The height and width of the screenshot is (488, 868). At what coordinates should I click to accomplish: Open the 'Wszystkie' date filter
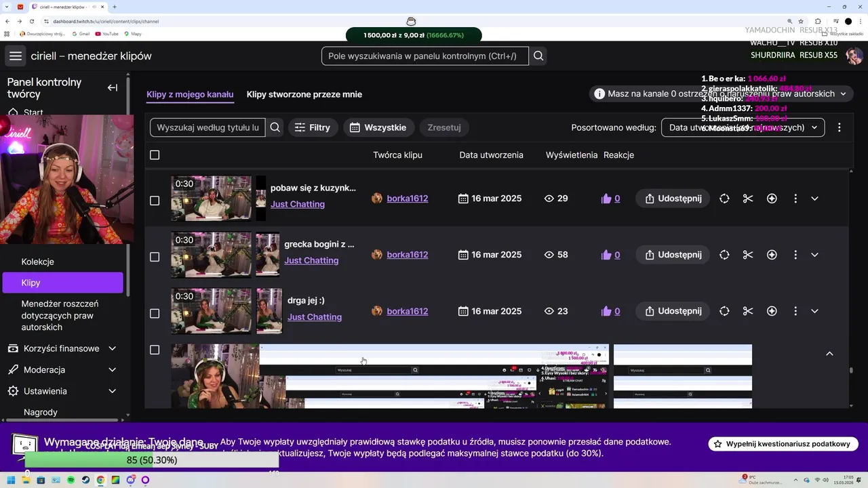point(378,127)
